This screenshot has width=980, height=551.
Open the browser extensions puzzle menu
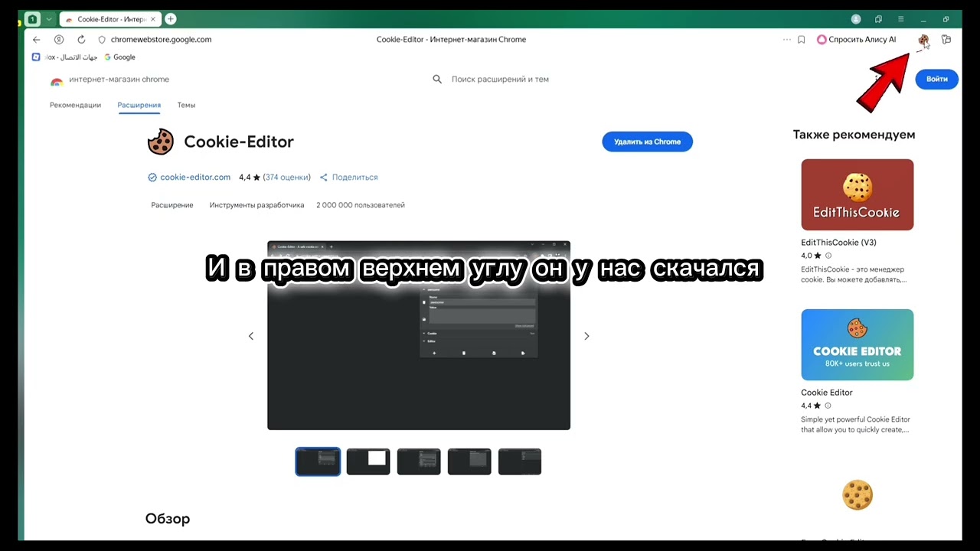click(x=946, y=40)
